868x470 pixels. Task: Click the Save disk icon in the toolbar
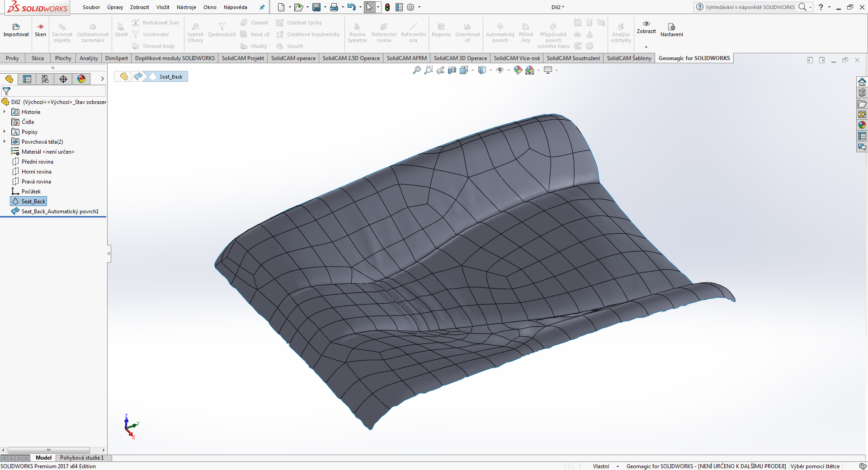316,7
